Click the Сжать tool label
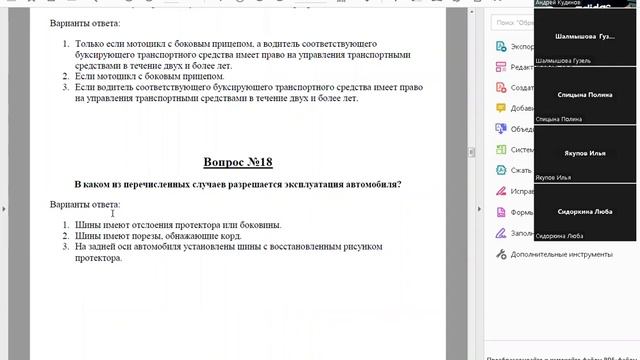 tap(521, 170)
